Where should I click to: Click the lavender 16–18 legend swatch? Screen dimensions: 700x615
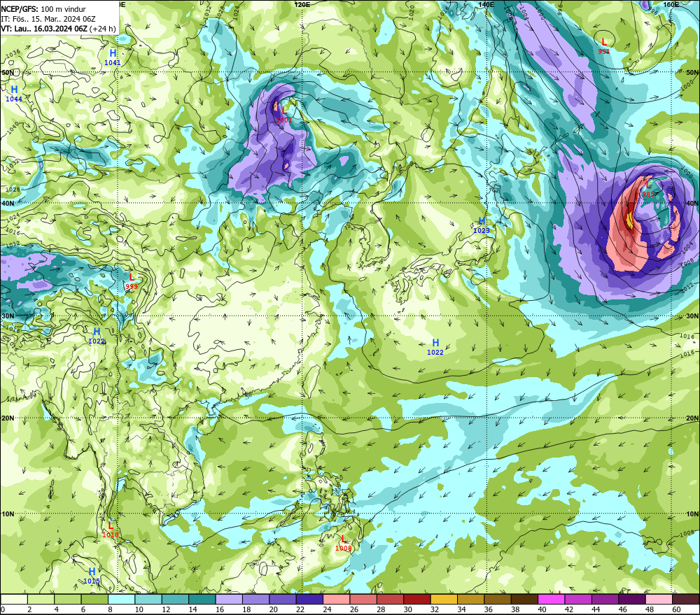229,599
